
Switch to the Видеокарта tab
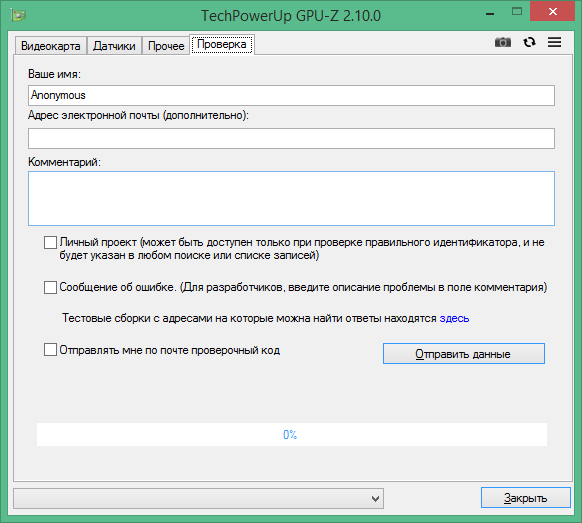pos(50,46)
